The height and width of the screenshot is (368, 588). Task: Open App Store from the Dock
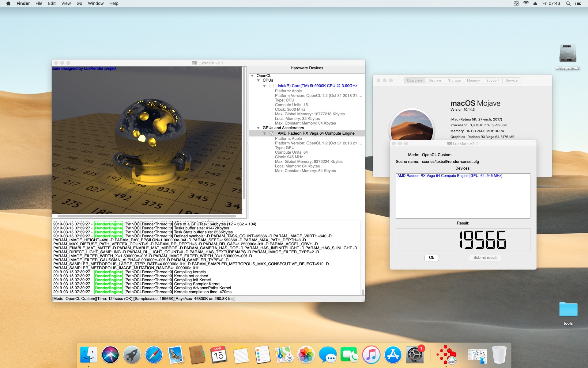click(393, 355)
